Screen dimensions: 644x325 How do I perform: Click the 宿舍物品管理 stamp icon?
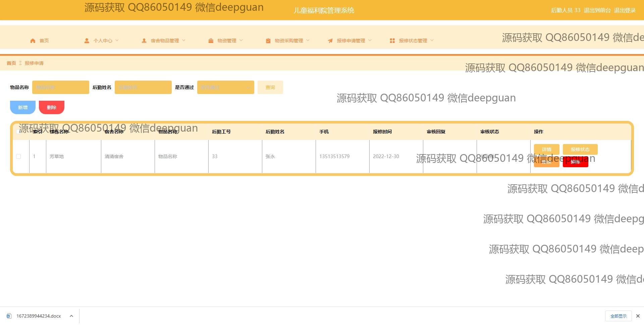[144, 41]
